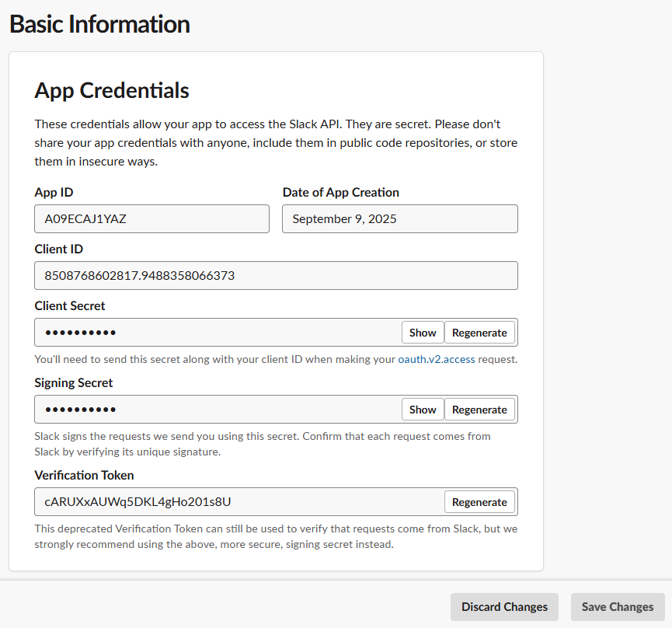Screen dimensions: 672x628
Task: Click the Client Secret field label
Action: coord(70,306)
